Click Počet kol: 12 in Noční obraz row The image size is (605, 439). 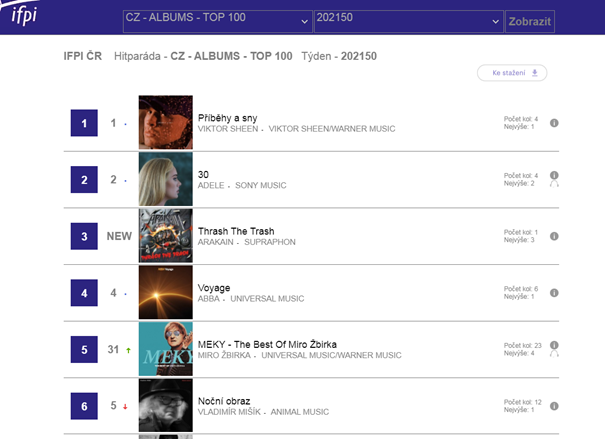522,402
